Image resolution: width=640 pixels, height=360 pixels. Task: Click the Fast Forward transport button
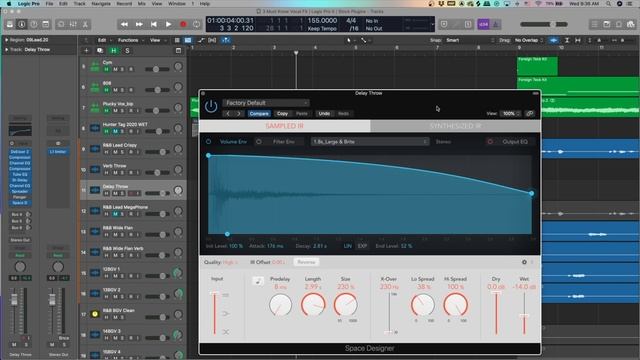point(139,24)
